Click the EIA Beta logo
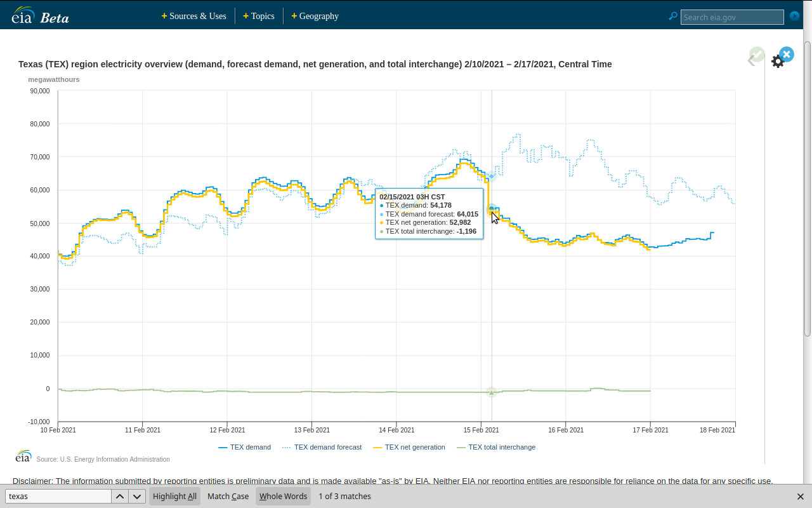Screen dimensions: 812x508 coord(40,16)
